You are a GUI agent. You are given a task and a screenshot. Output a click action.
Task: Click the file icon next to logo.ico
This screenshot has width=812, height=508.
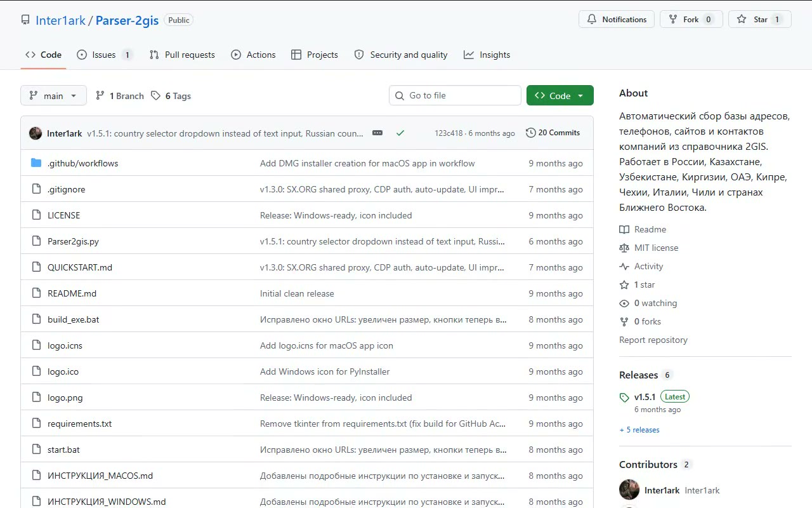(36, 371)
